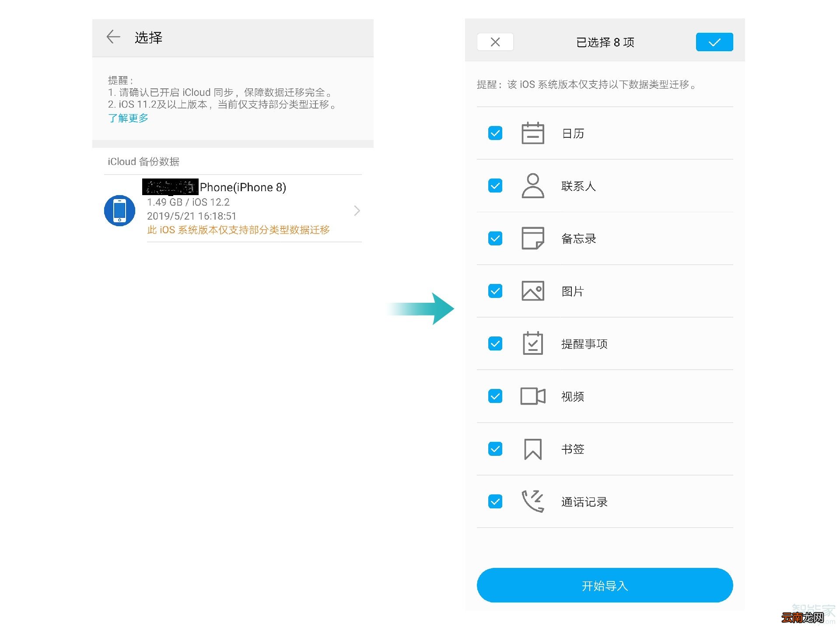Click the picture icon beside 图片
Viewport: 840px width, 630px height.
[532, 291]
